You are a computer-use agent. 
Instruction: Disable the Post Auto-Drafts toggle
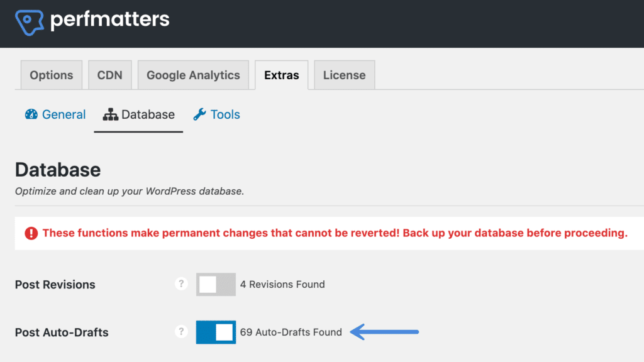click(216, 332)
